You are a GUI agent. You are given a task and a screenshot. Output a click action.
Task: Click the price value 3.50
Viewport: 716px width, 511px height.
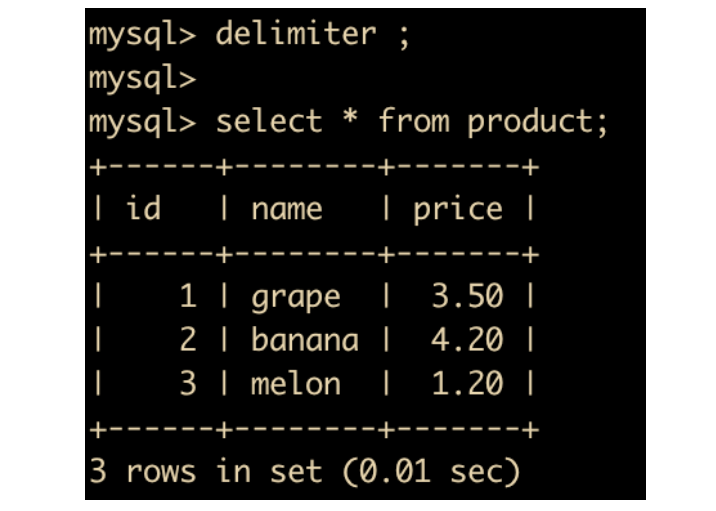coord(466,296)
